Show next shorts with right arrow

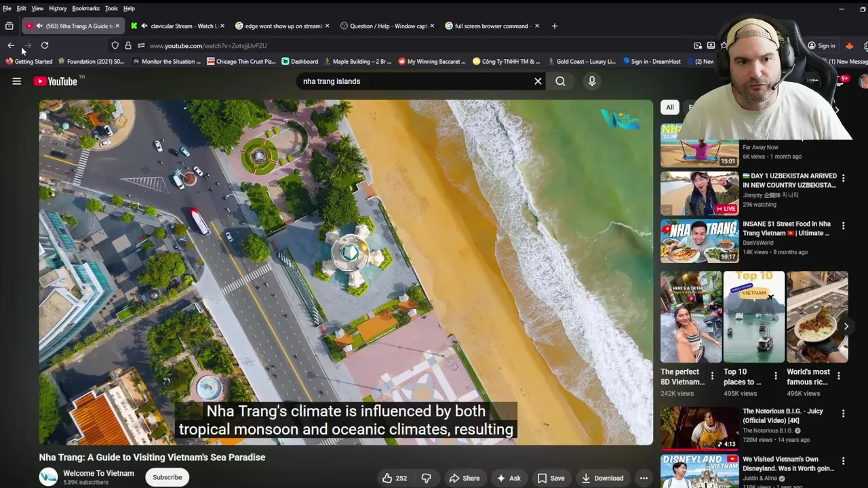click(x=846, y=327)
